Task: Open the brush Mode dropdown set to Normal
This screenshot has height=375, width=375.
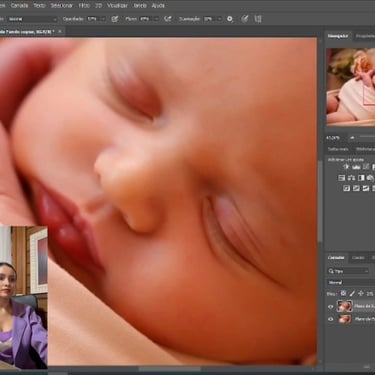Action: pos(32,19)
